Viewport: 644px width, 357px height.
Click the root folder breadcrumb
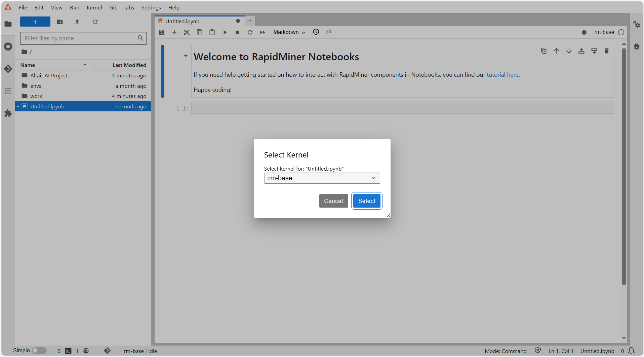25,52
